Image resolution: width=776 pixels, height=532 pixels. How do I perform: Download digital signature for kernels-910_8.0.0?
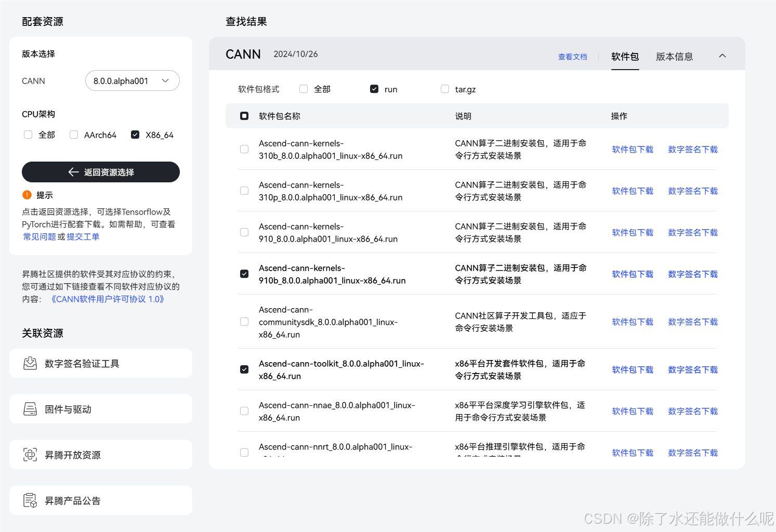[x=693, y=232]
